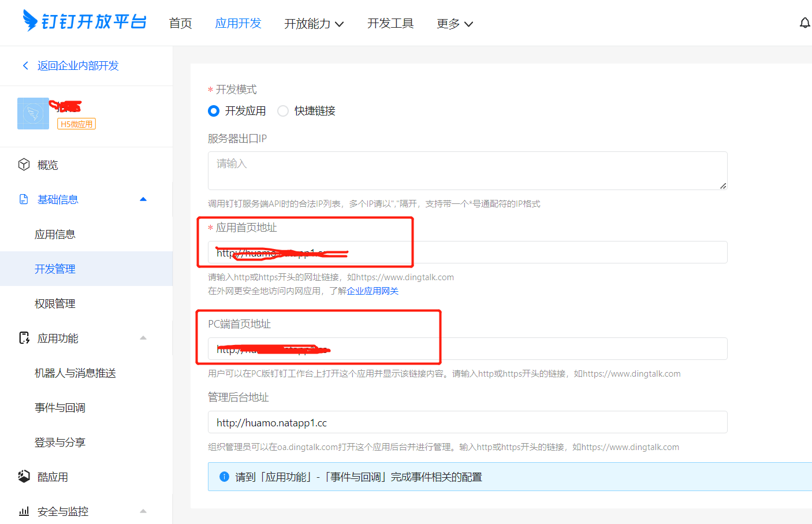
Task: Click the back arrow icon beside 返回企业内部开发
Action: coord(25,65)
